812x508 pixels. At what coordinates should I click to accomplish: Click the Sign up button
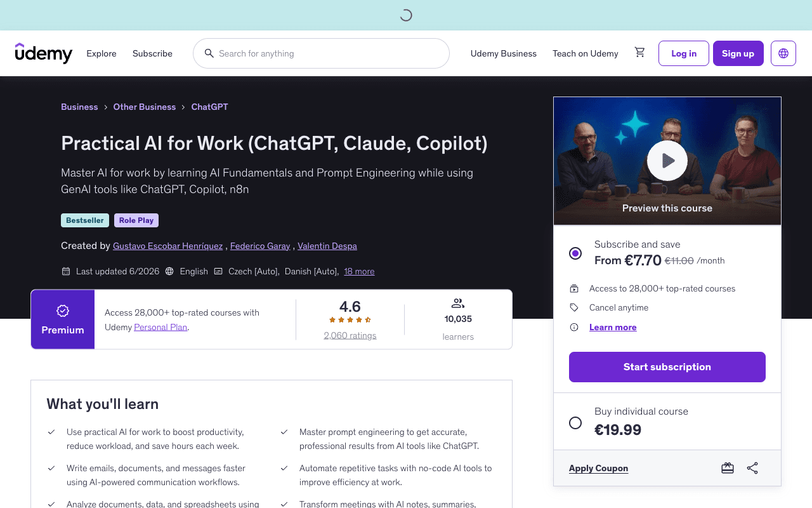tap(738, 53)
